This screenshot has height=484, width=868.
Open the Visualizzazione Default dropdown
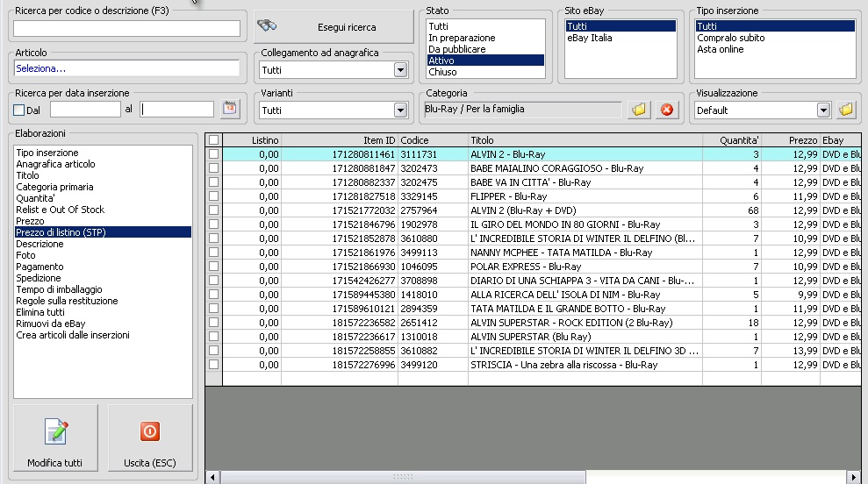point(822,110)
